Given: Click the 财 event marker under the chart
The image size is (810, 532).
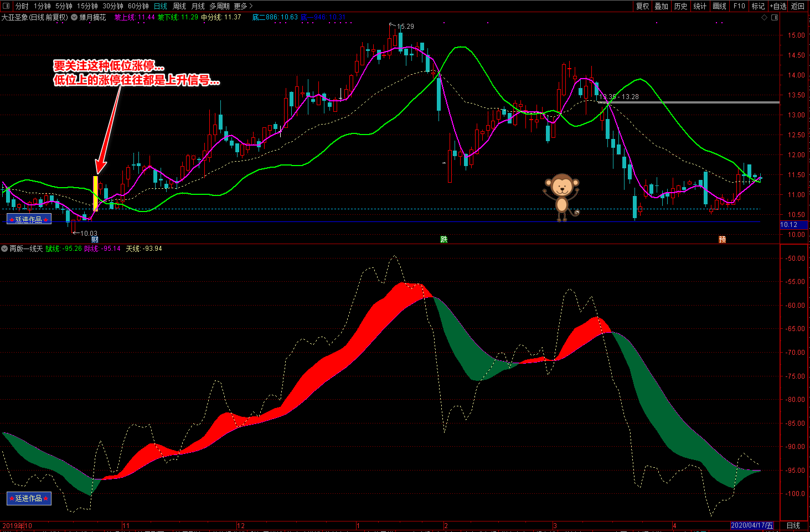Looking at the screenshot, I should [x=95, y=239].
